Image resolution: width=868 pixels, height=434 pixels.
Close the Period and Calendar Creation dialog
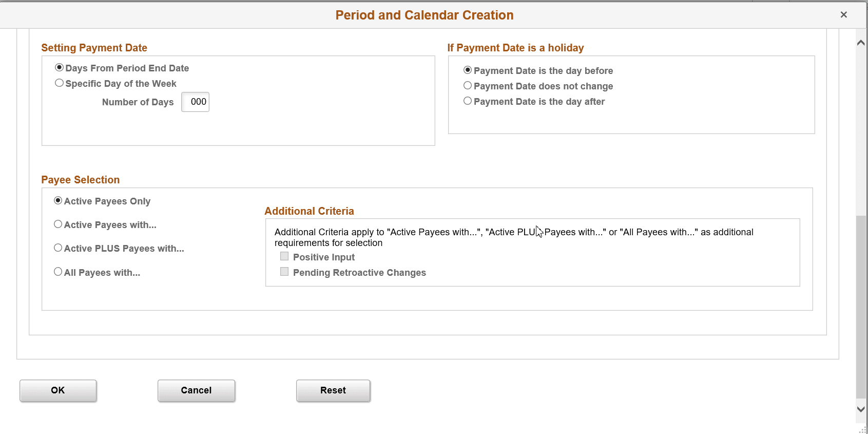843,14
